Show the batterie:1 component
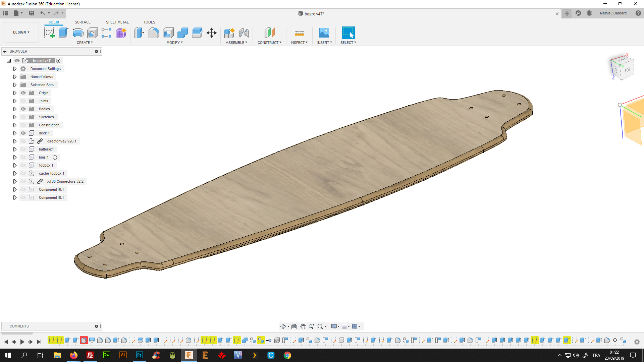The height and width of the screenshot is (362, 644). pos(23,149)
